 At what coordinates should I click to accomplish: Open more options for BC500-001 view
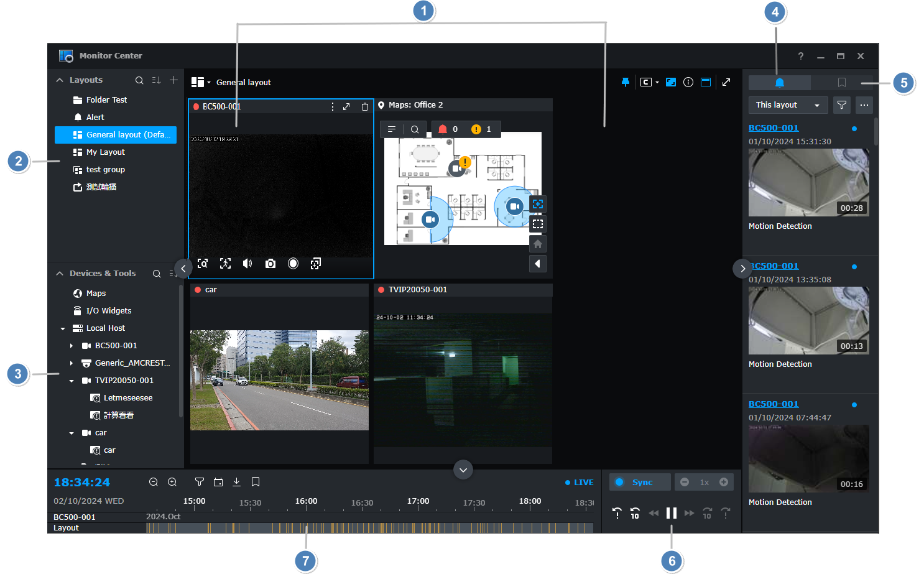333,107
